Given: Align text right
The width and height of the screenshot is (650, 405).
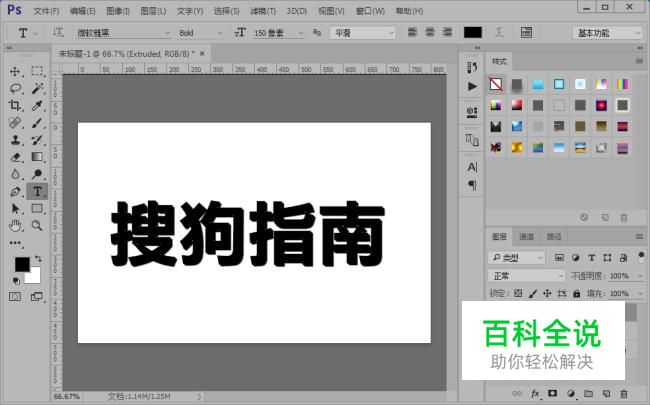Looking at the screenshot, I should tap(447, 32).
